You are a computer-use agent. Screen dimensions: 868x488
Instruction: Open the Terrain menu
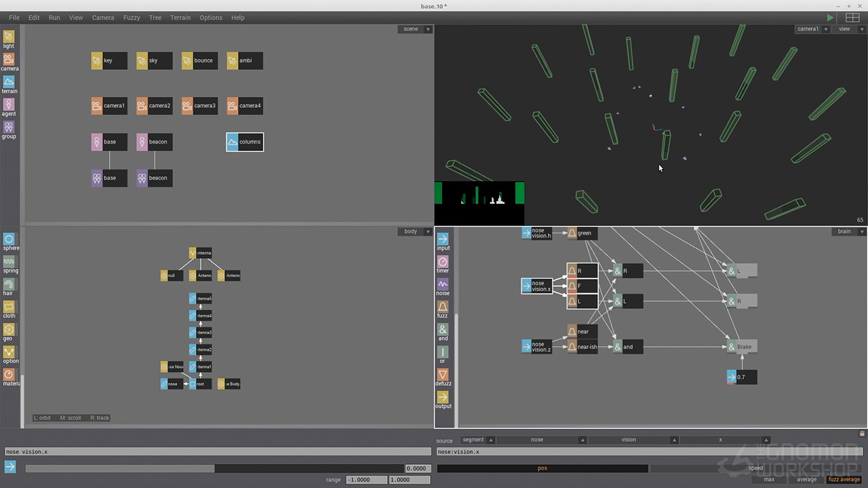180,18
